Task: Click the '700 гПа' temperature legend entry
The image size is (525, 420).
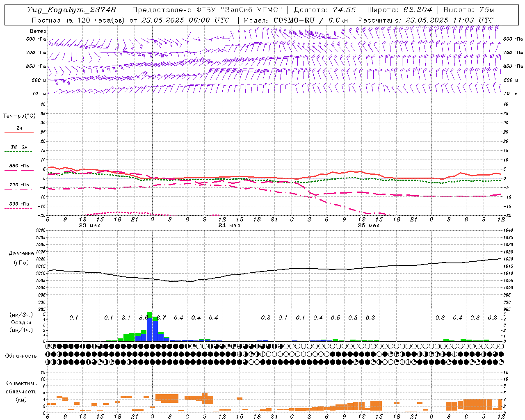Action: point(19,185)
